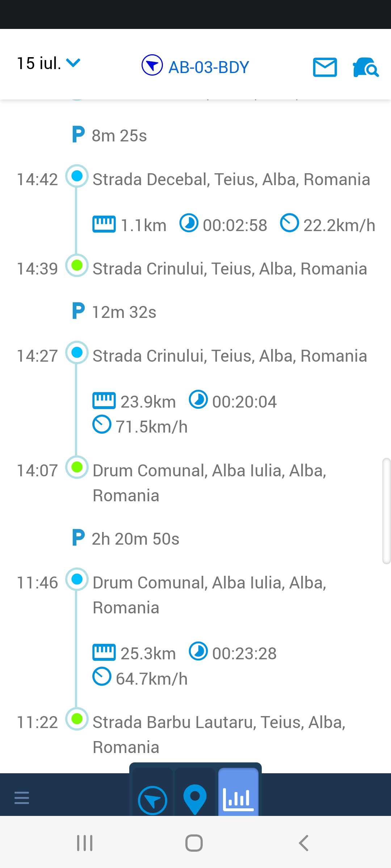Click the page scrollbar thumb
Screen dimensions: 391x868
tap(386, 511)
